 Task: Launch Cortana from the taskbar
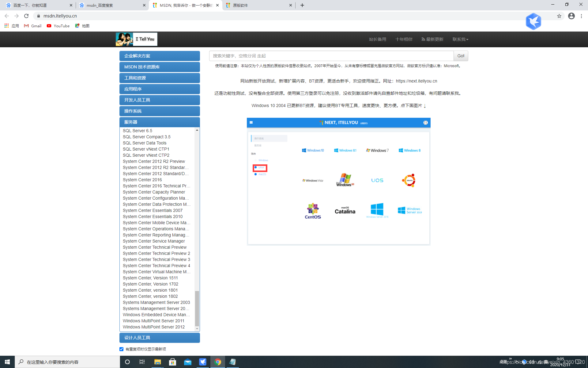point(127,362)
